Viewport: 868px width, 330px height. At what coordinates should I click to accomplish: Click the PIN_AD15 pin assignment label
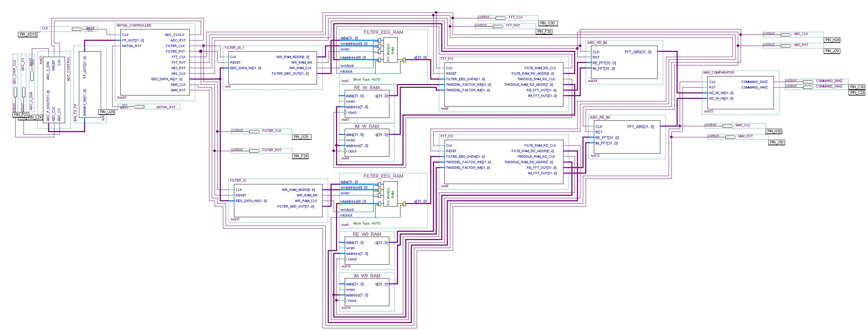(x=28, y=34)
